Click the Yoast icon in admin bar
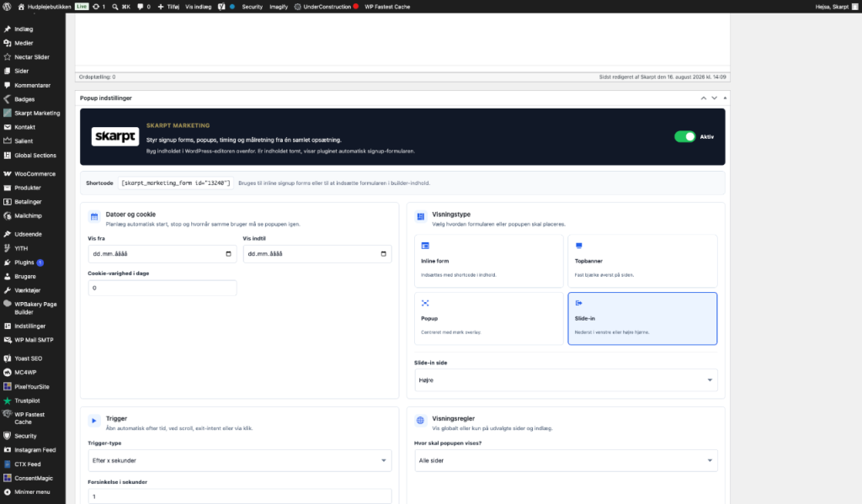The image size is (862, 504). [221, 7]
